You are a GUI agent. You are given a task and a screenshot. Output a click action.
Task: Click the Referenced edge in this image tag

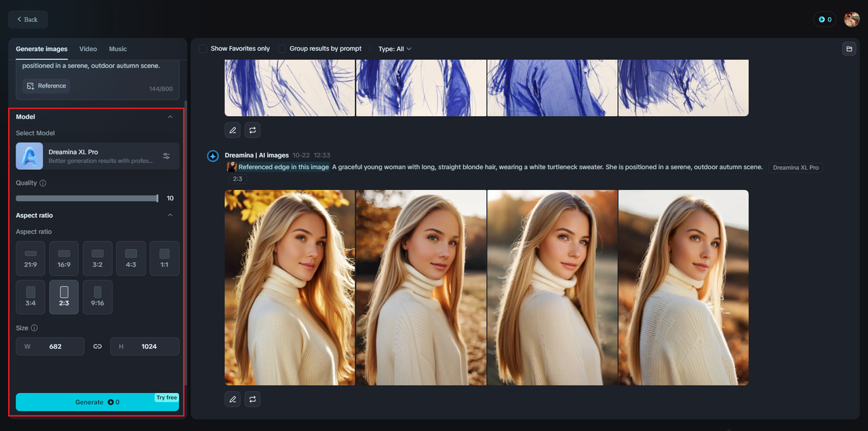283,167
